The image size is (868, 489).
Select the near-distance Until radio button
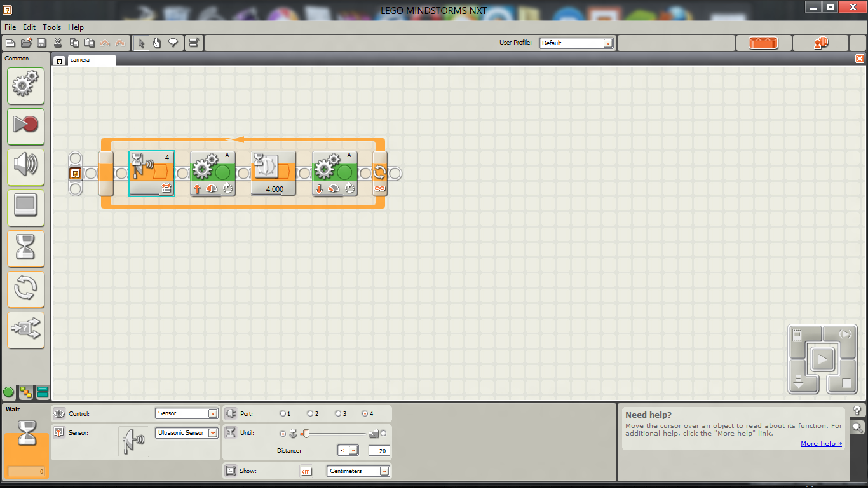(x=283, y=433)
